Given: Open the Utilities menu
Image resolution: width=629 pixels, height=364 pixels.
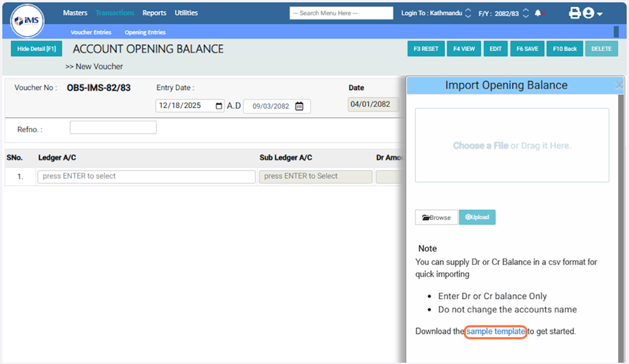Looking at the screenshot, I should (x=186, y=13).
